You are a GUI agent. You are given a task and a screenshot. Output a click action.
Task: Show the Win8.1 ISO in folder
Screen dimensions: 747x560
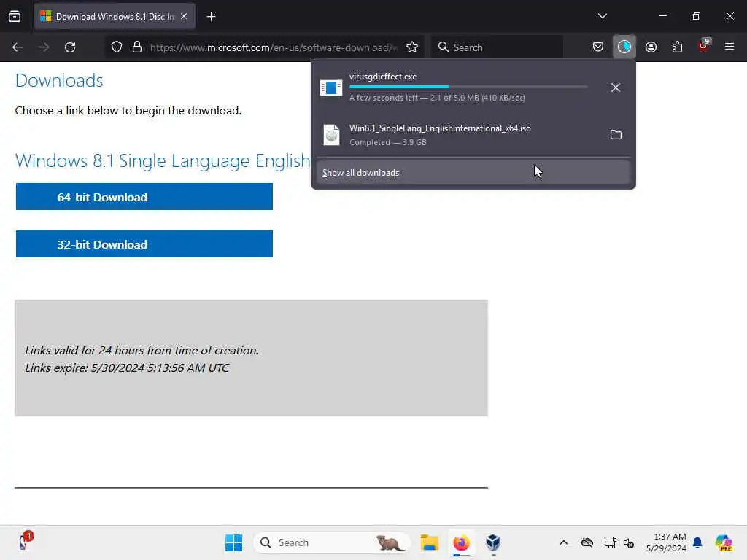(616, 135)
